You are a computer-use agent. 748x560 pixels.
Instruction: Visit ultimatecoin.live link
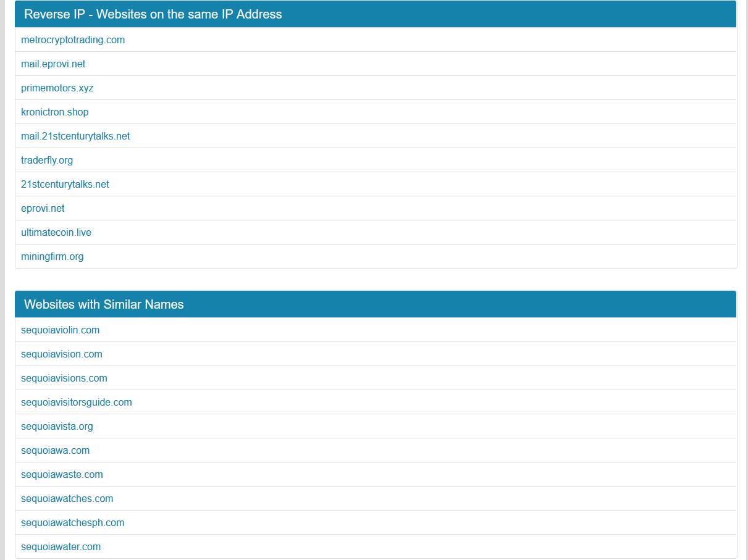point(56,232)
